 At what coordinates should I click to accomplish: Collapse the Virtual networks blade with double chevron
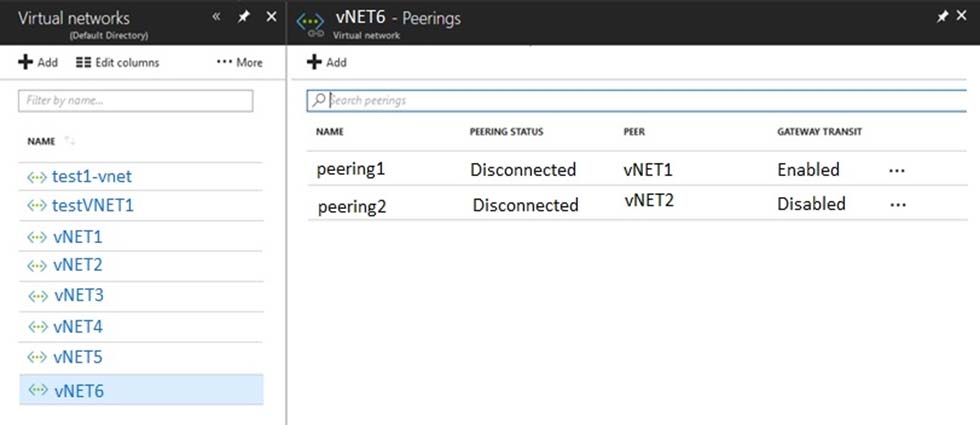tap(216, 17)
